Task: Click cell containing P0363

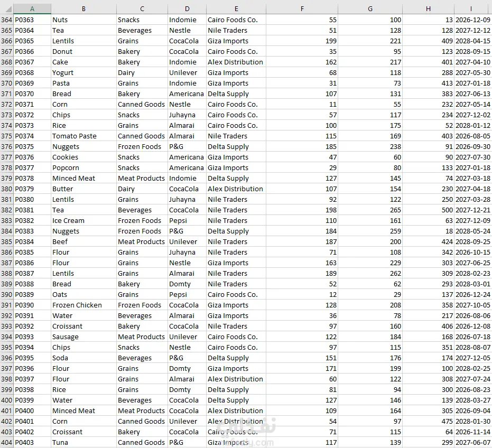Action: 32,20
